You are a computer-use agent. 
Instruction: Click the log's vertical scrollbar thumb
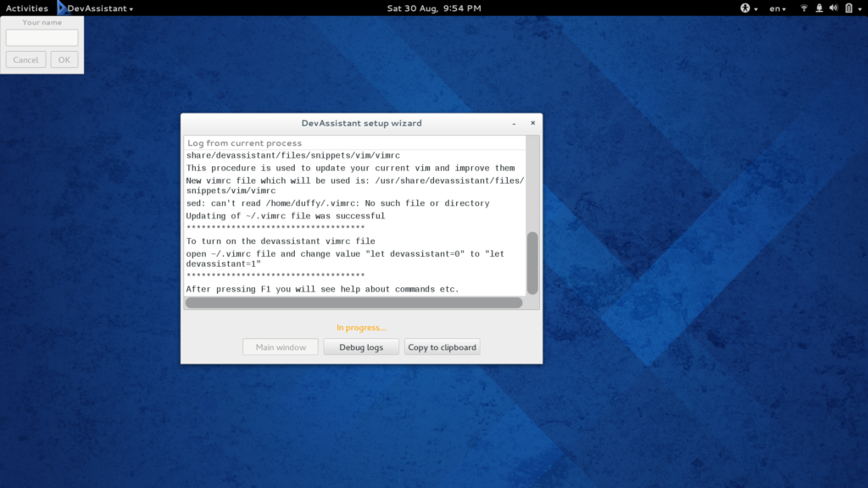(x=532, y=263)
